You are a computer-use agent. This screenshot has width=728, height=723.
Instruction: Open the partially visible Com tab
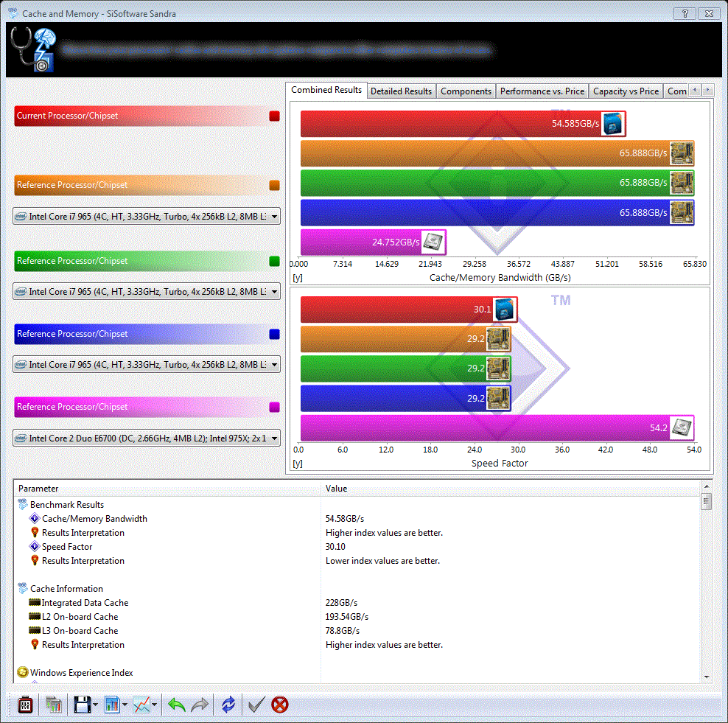point(676,91)
